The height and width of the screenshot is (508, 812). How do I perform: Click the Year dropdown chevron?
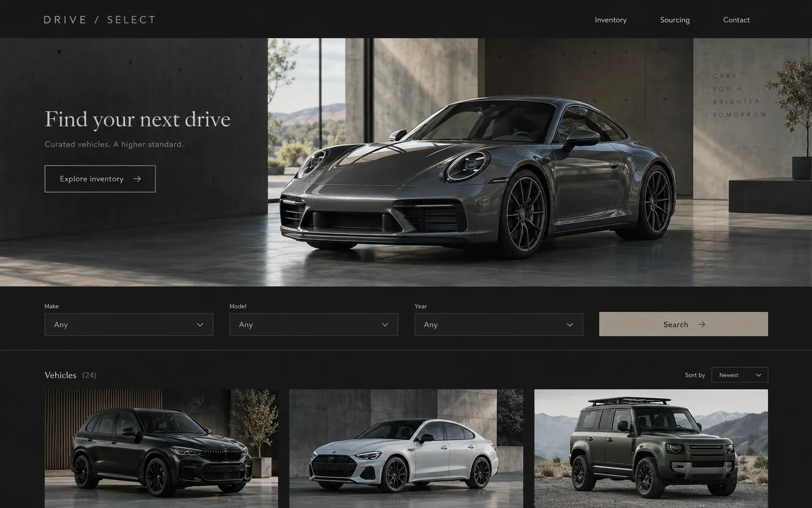tap(570, 325)
